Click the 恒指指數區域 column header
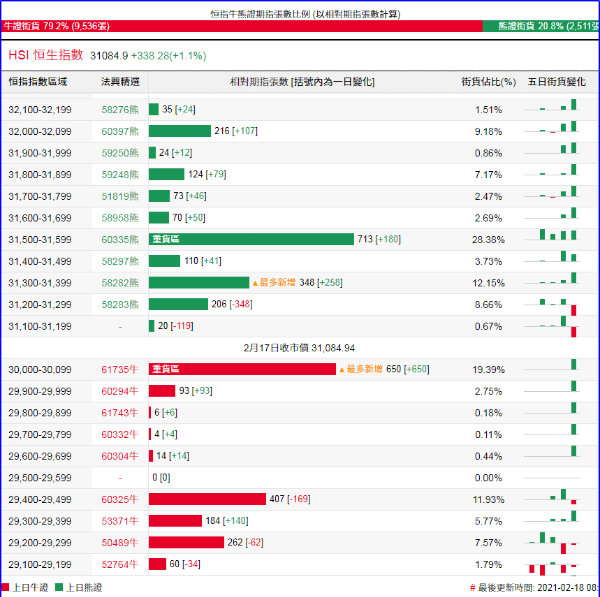 [x=38, y=82]
